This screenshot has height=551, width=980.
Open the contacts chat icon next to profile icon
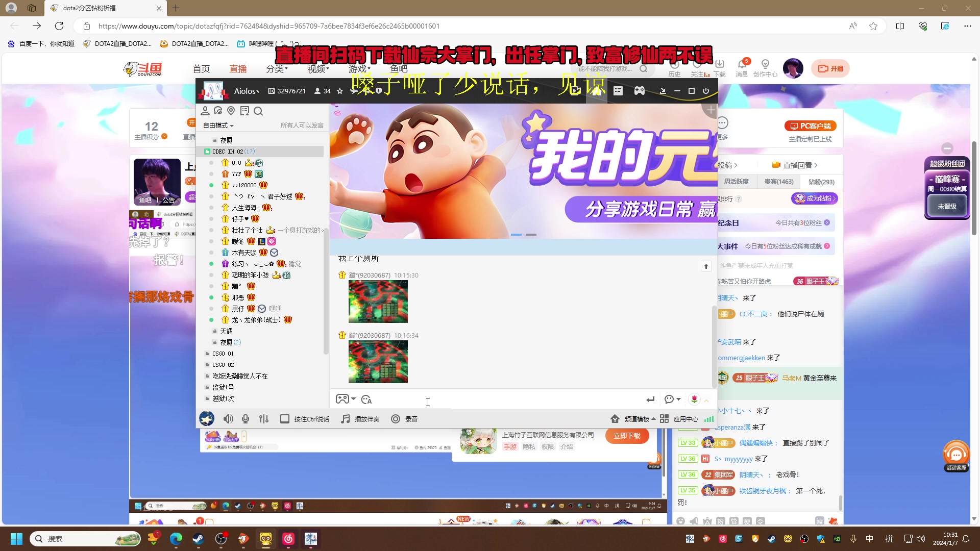[x=218, y=111]
